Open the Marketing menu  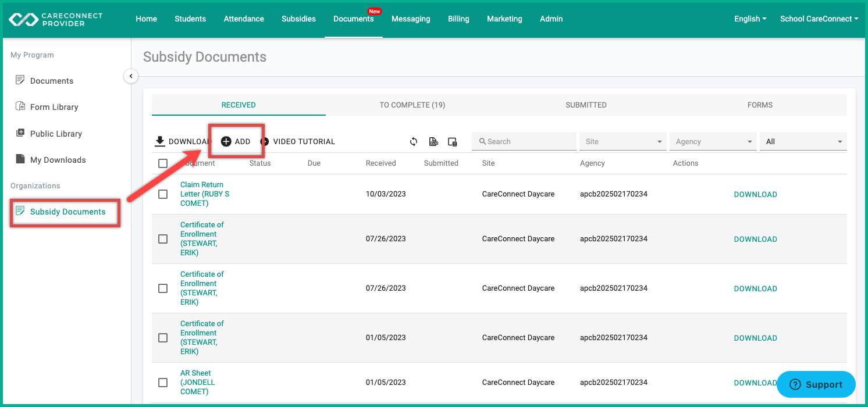pyautogui.click(x=504, y=19)
